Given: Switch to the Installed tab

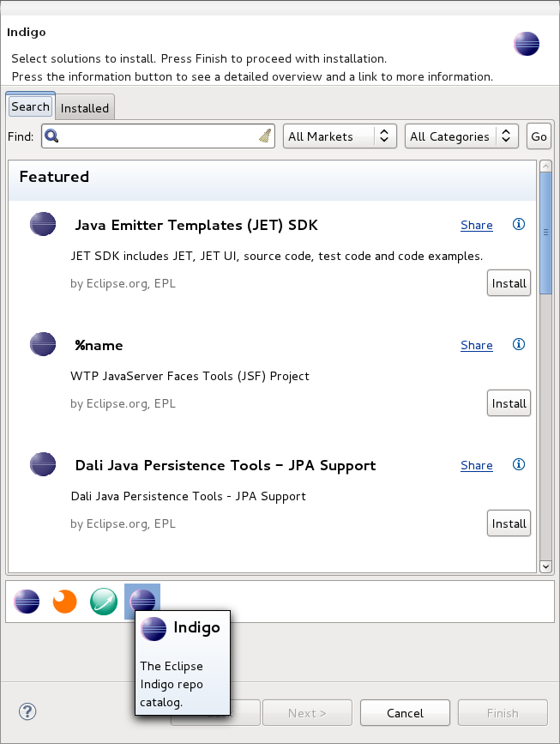Looking at the screenshot, I should 85,108.
